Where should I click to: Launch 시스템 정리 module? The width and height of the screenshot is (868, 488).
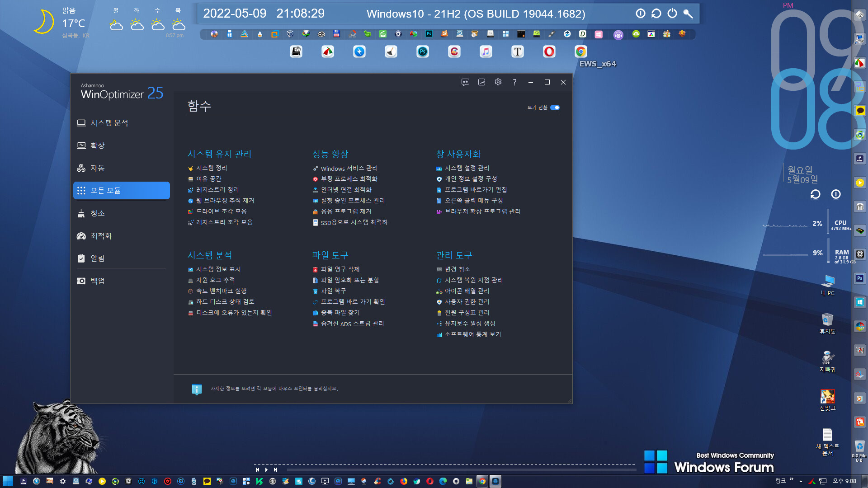coord(208,168)
